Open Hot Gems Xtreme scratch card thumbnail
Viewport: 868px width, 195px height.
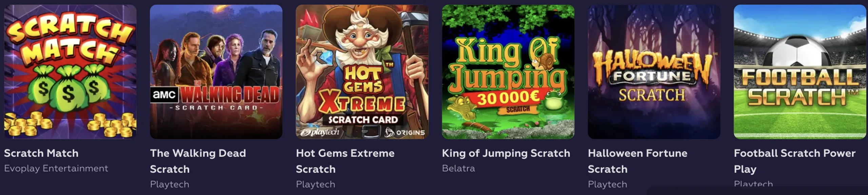pyautogui.click(x=362, y=72)
